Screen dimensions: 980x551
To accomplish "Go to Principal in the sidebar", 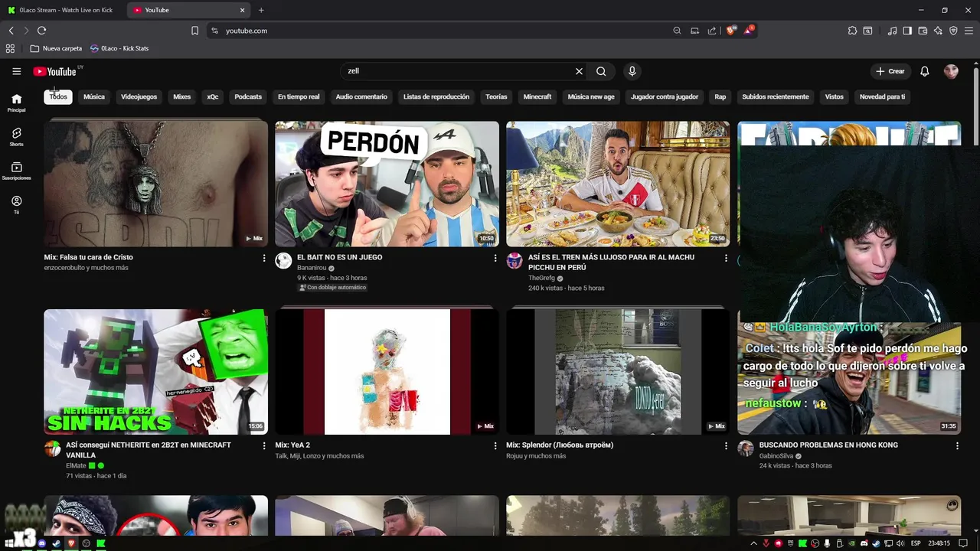I will click(16, 103).
